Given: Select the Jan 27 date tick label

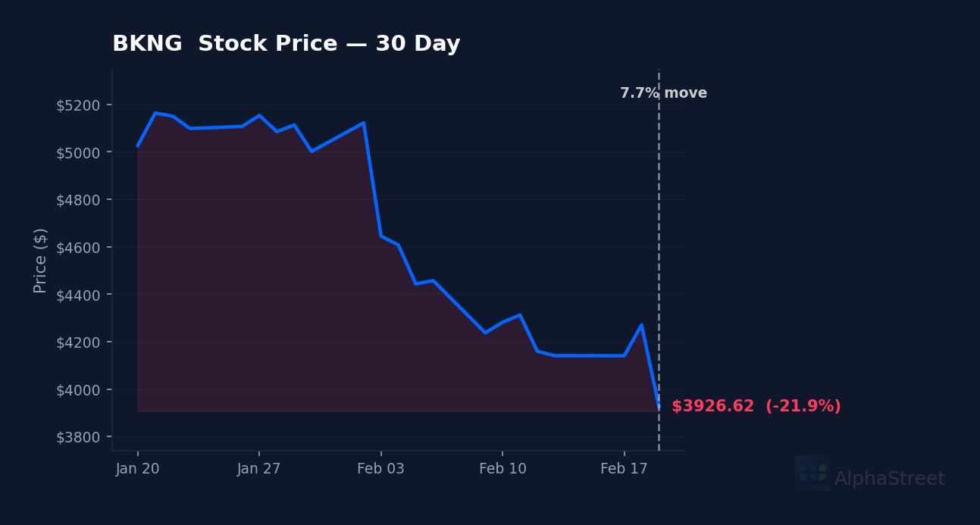Looking at the screenshot, I should coord(258,469).
